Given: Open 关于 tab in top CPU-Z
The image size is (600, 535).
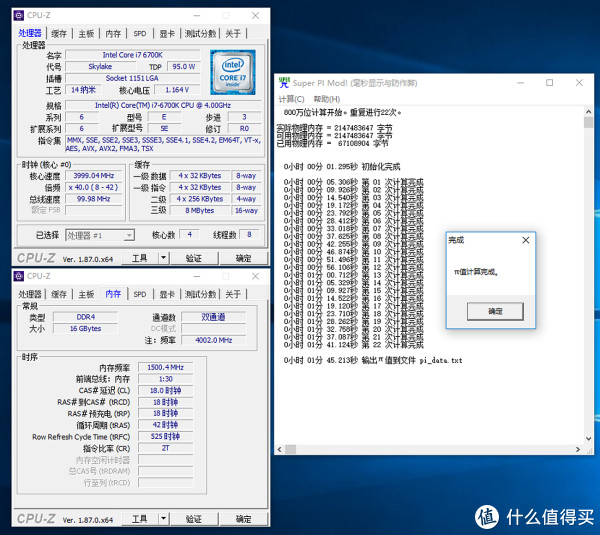Looking at the screenshot, I should pyautogui.click(x=233, y=34).
